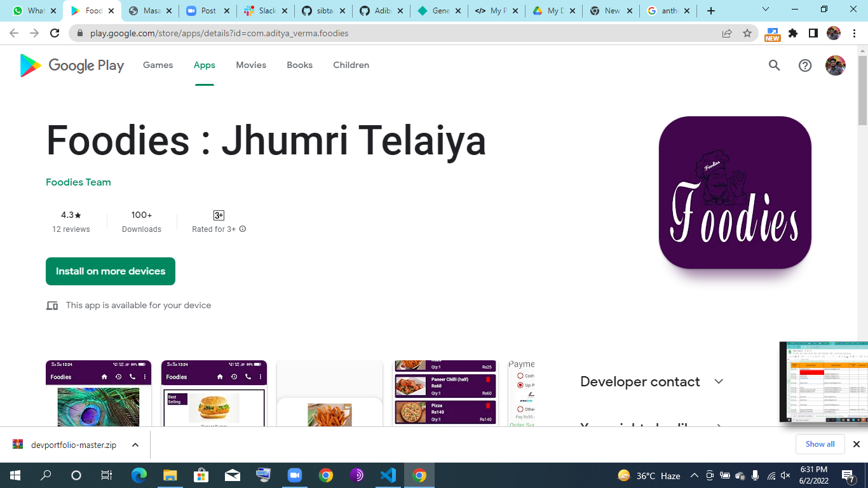This screenshot has height=488, width=868.
Task: Open a new browser tab
Action: coord(711,11)
